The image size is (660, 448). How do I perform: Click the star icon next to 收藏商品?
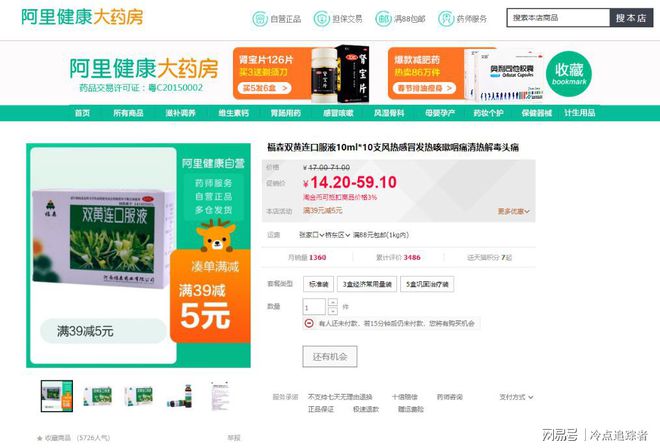pyautogui.click(x=40, y=438)
